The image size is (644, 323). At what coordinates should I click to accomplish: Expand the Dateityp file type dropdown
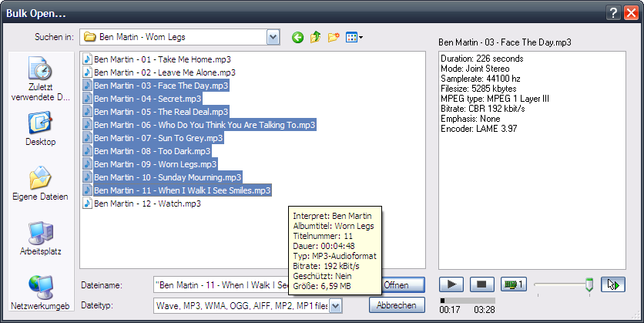pos(336,305)
